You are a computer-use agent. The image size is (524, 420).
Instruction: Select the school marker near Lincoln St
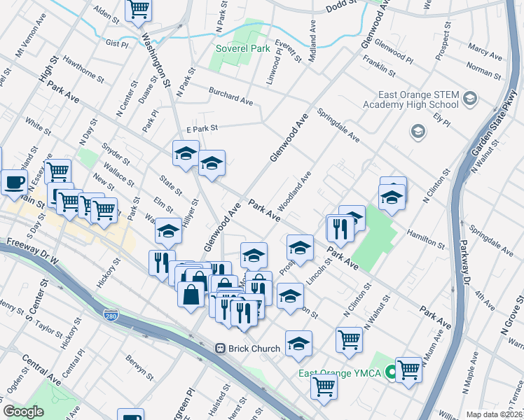coord(291,297)
